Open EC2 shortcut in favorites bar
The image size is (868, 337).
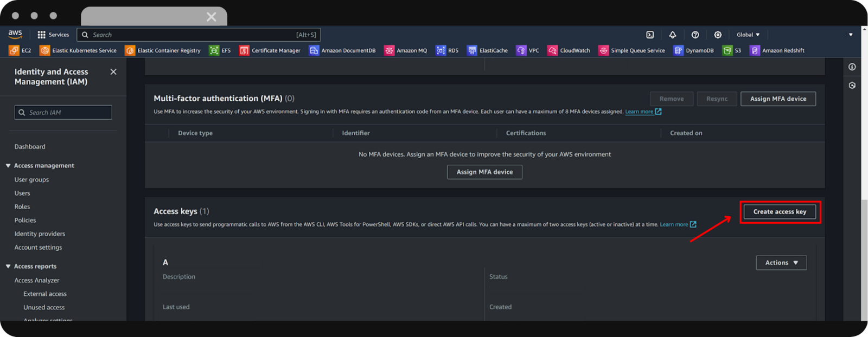tap(21, 50)
